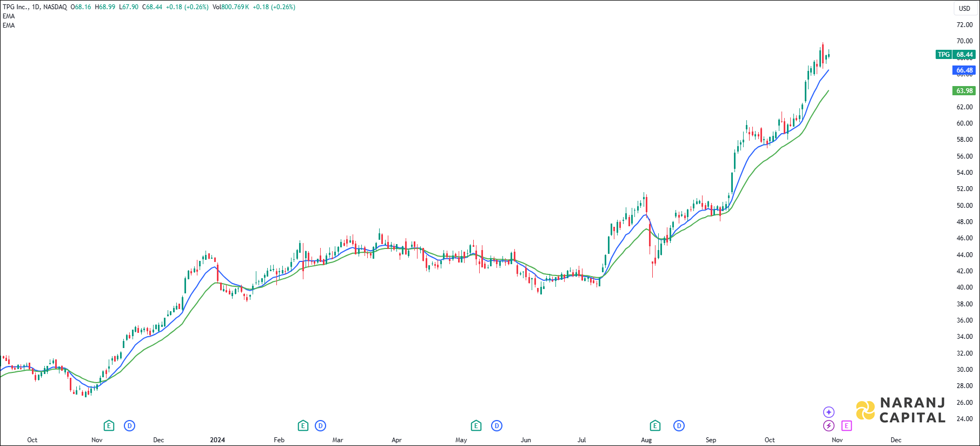Screen dimensions: 980x446
Task: Click the purple lightning bolt event icon
Action: [x=829, y=426]
